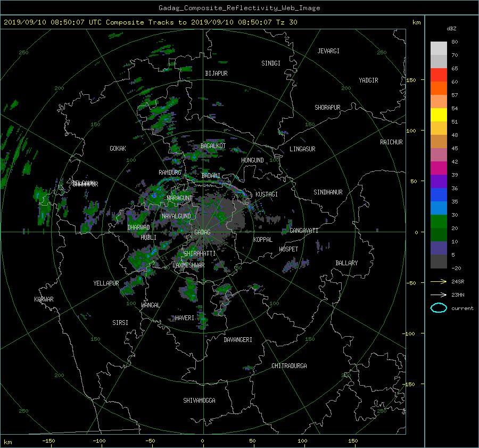
Task: Click the LAXMESHWAR city label
Action: tap(188, 265)
